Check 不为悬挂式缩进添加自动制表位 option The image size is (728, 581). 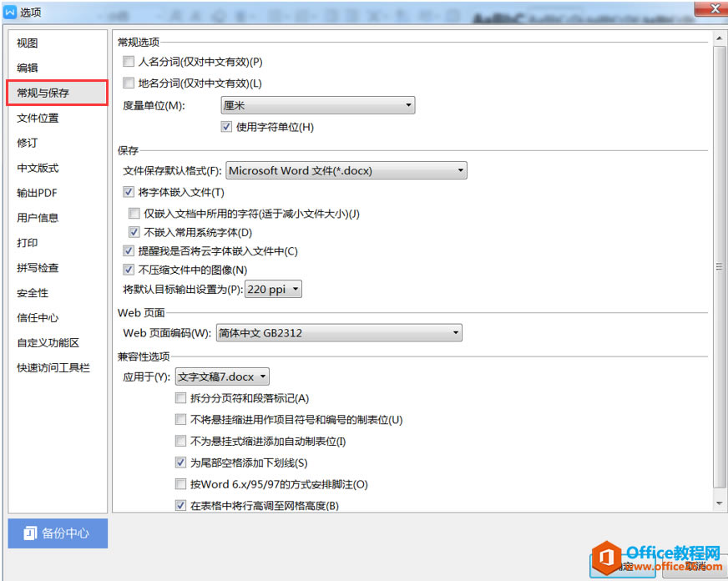coord(180,441)
